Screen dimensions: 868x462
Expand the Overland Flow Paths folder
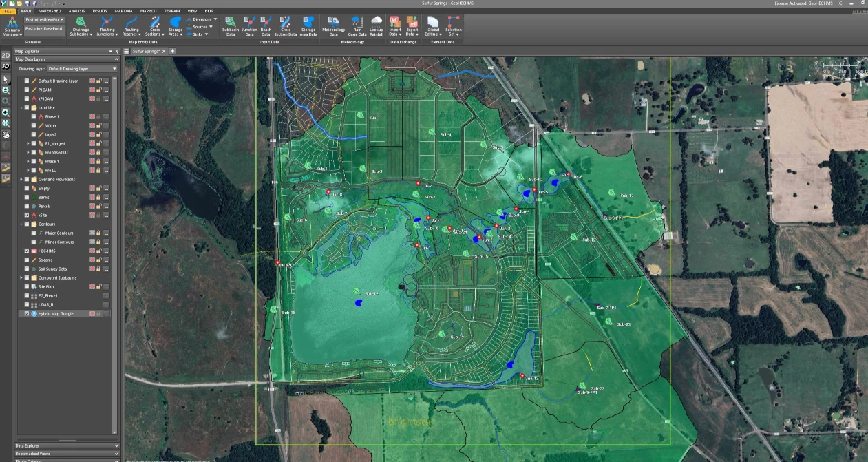point(21,180)
